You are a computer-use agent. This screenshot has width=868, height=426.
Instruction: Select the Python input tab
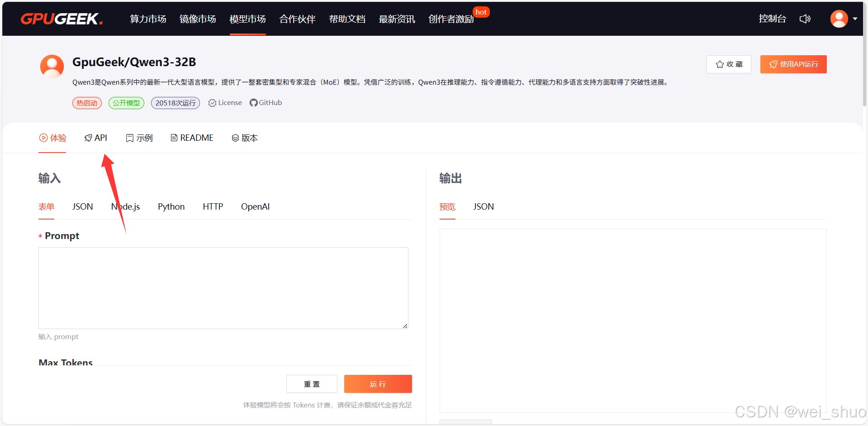171,207
